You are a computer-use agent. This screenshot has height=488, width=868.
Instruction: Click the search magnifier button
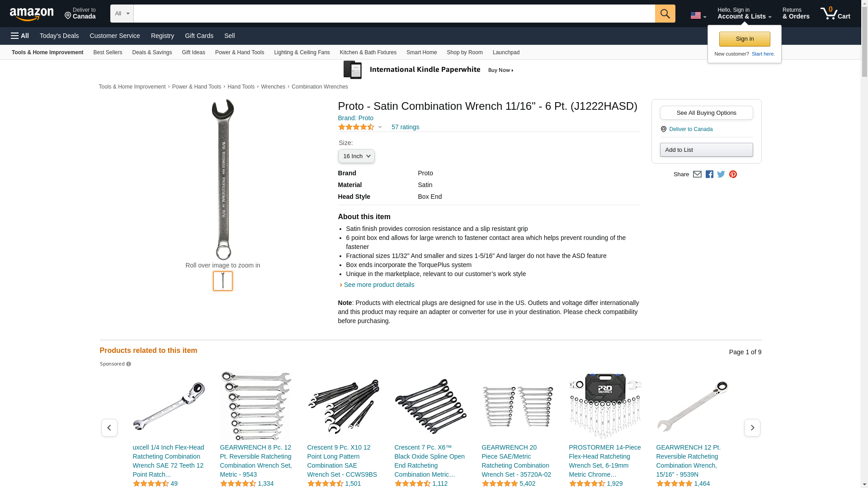665,14
